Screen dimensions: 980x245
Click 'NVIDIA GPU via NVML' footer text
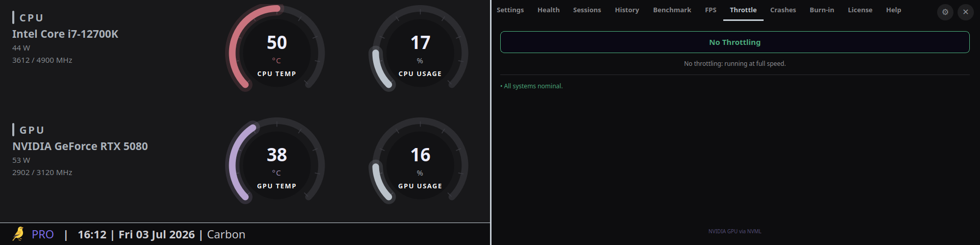pyautogui.click(x=734, y=231)
